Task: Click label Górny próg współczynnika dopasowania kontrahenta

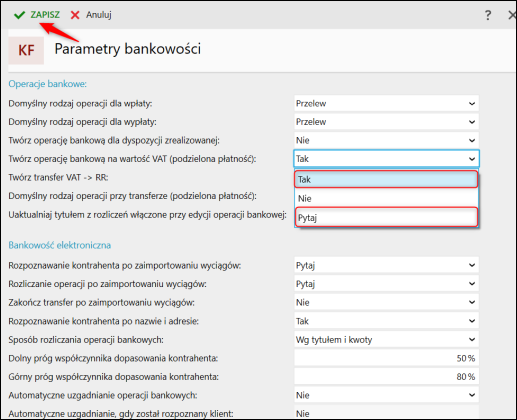Action: pos(113,377)
